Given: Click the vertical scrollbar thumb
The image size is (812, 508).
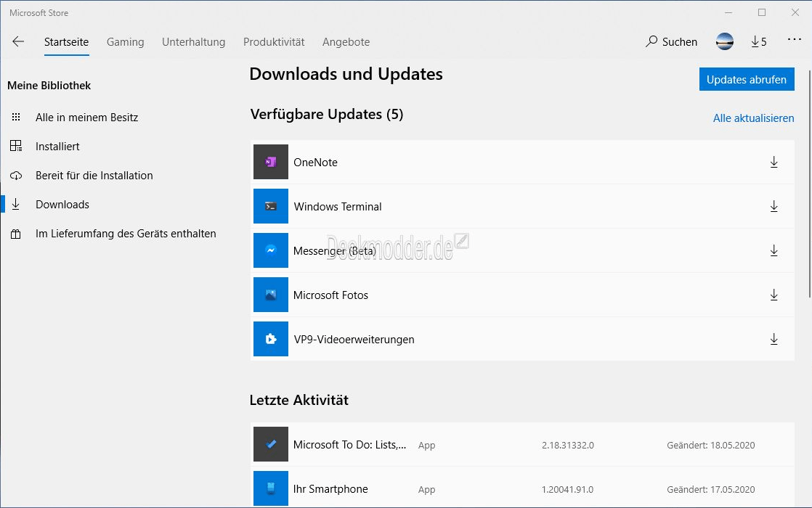Looking at the screenshot, I should (809, 183).
